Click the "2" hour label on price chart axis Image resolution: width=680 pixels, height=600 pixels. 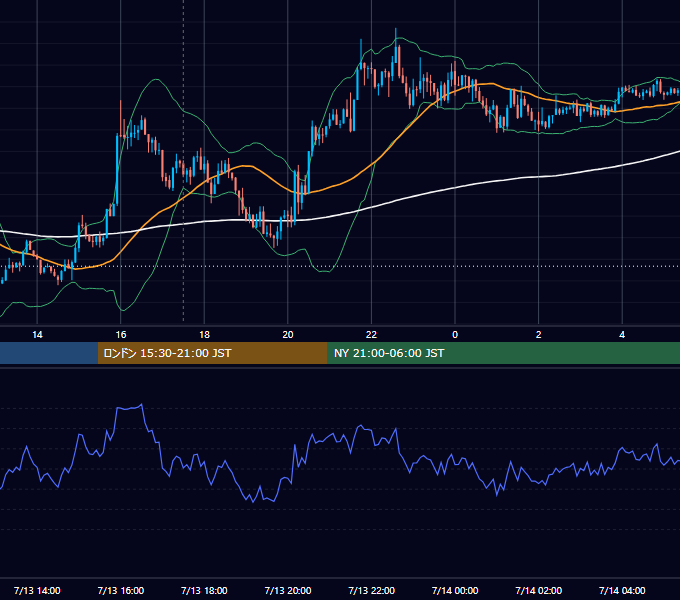(539, 335)
